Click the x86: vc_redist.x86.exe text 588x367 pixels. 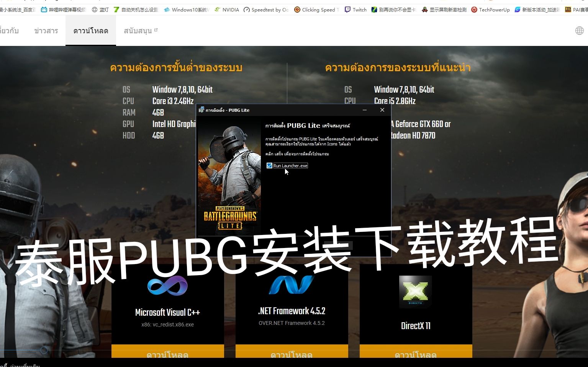pos(167,325)
